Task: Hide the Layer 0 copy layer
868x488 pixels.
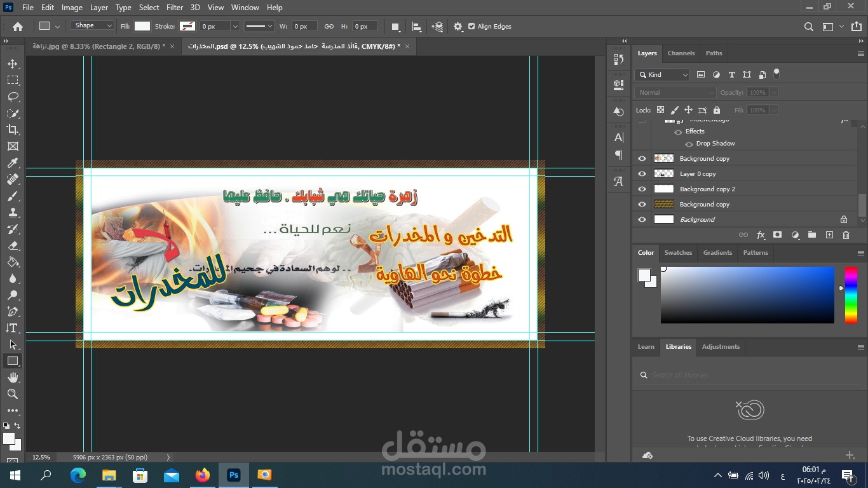Action: click(642, 174)
